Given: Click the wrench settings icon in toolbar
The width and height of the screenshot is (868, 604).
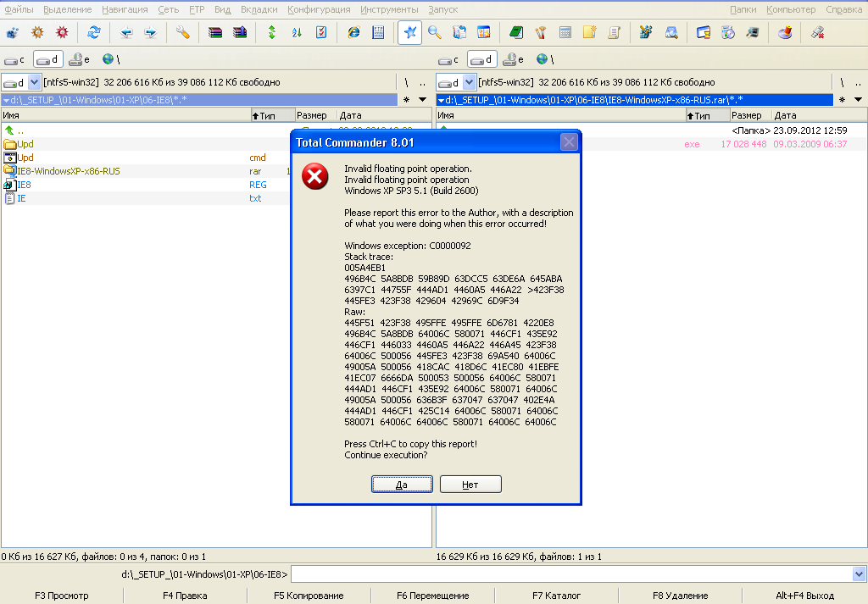Looking at the screenshot, I should click(x=183, y=33).
